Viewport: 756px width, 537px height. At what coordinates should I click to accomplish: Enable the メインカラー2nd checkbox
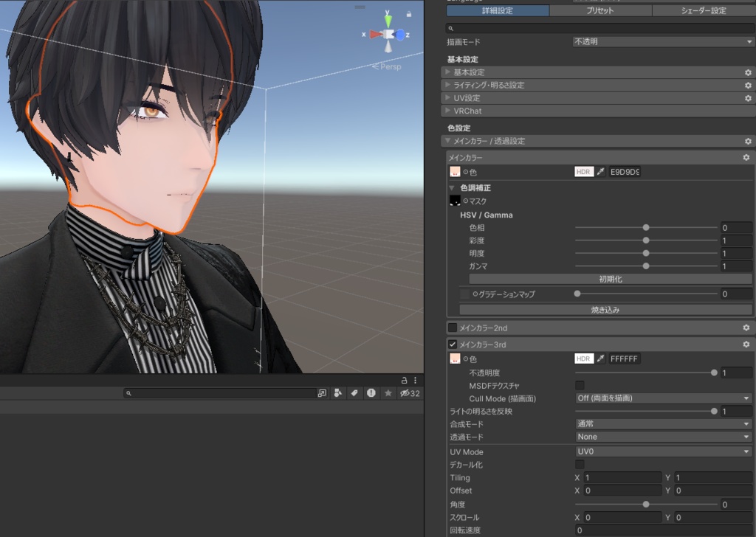pyautogui.click(x=452, y=328)
